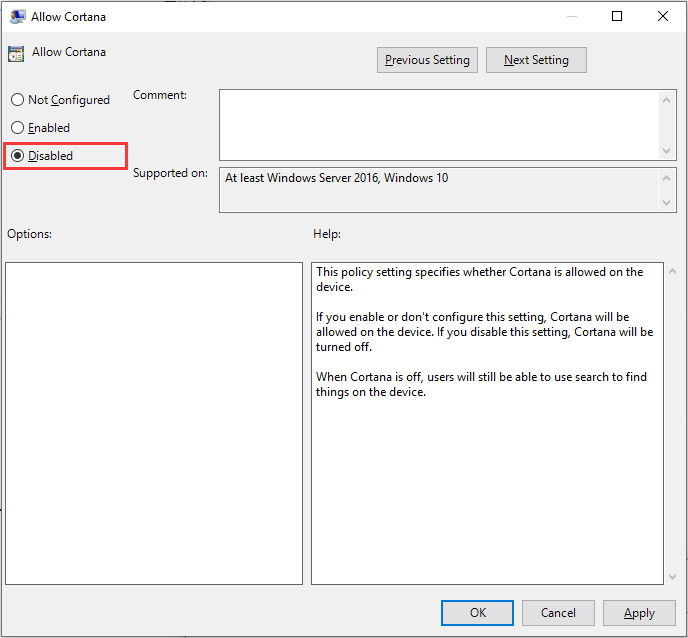
Task: Click inside the Comment text box
Action: coord(439,125)
